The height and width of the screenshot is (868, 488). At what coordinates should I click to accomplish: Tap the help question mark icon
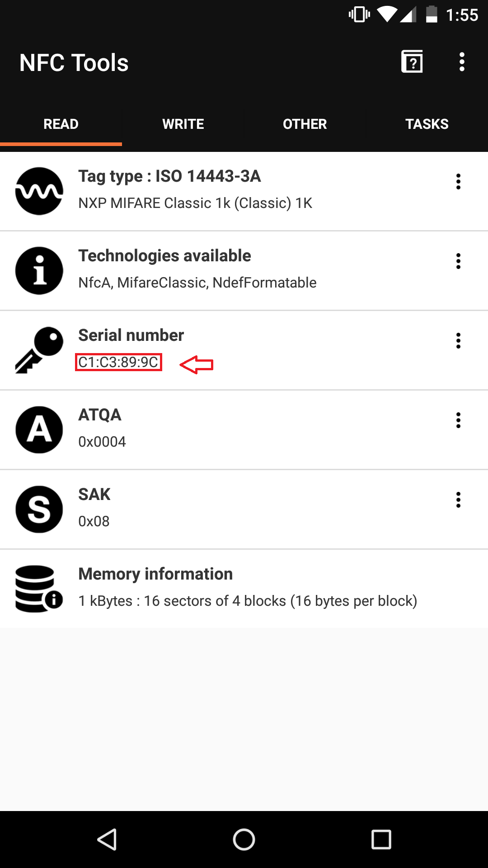tap(412, 62)
